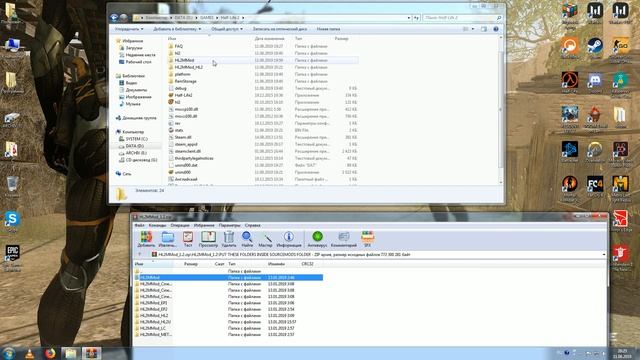Click the WinRAR SFX toolbar icon
The image size is (640, 360).
(367, 239)
